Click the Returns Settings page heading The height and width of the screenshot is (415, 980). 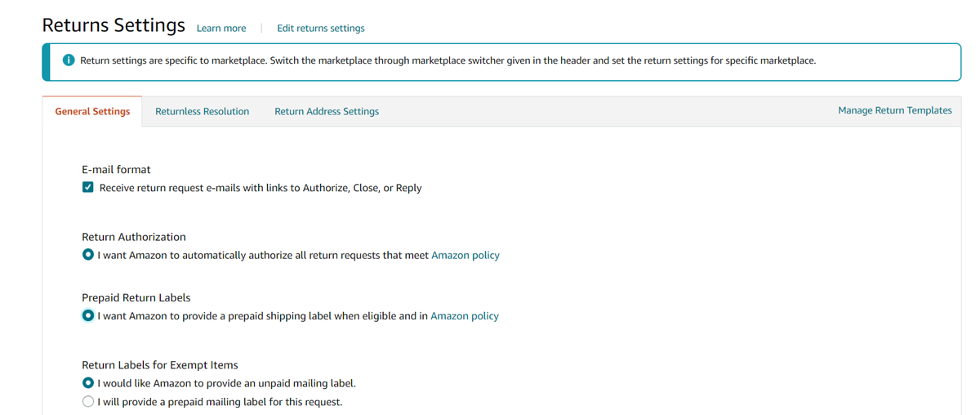114,25
